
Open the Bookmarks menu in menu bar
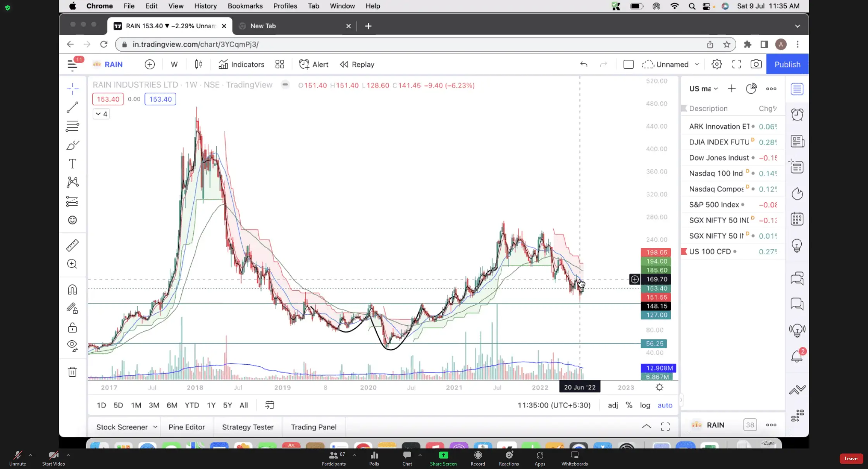[245, 6]
